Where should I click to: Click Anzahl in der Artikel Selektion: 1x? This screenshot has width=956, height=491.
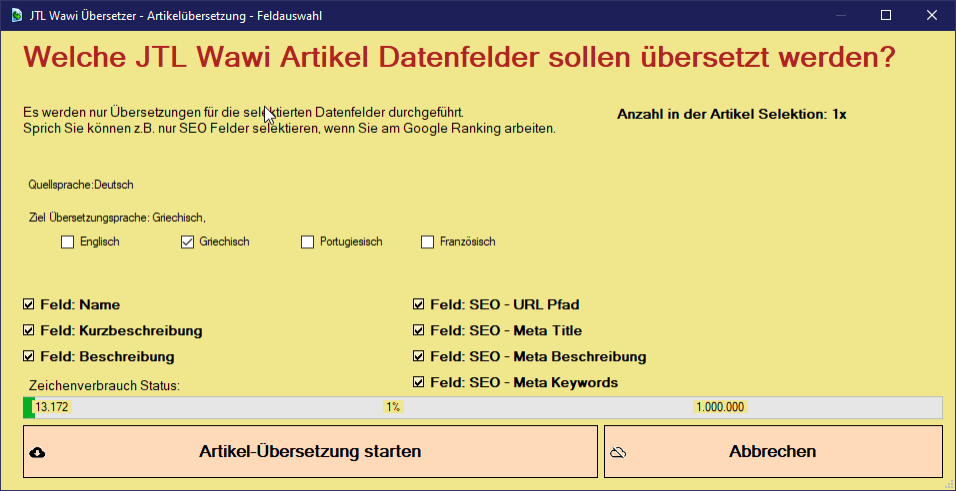click(x=732, y=114)
